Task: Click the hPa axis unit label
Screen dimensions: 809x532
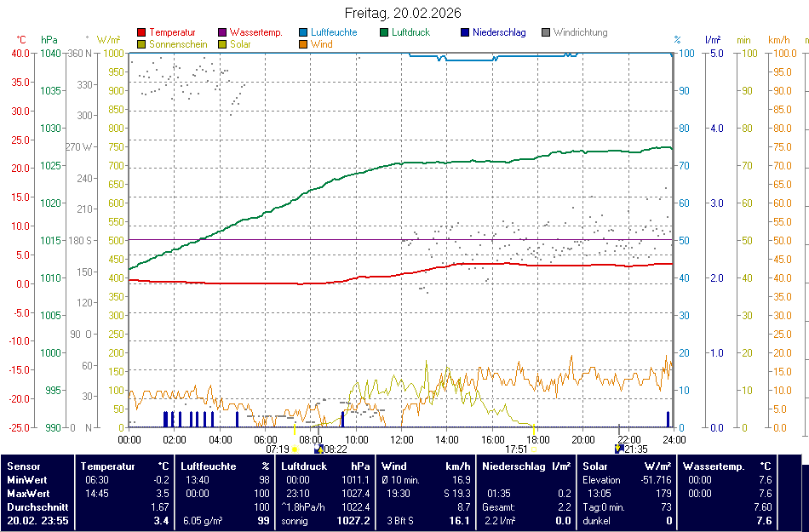Action: click(x=49, y=40)
